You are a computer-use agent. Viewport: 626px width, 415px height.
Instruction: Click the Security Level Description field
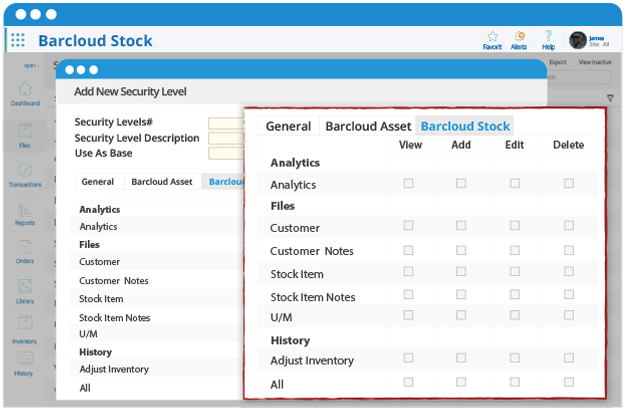point(226,138)
